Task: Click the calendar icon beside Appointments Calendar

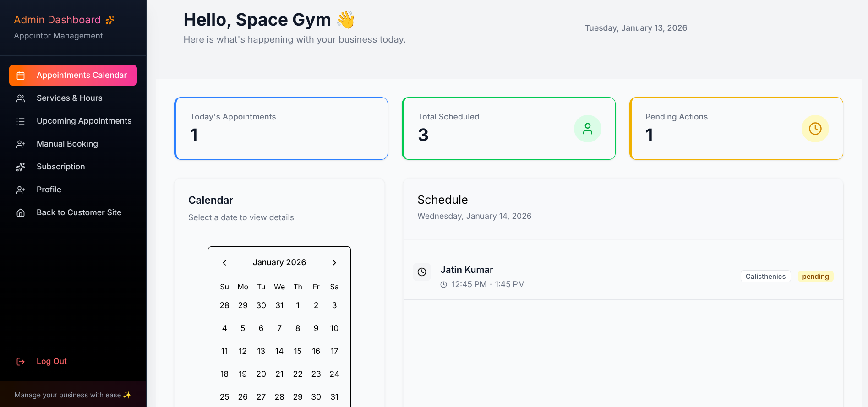Action: (21, 76)
